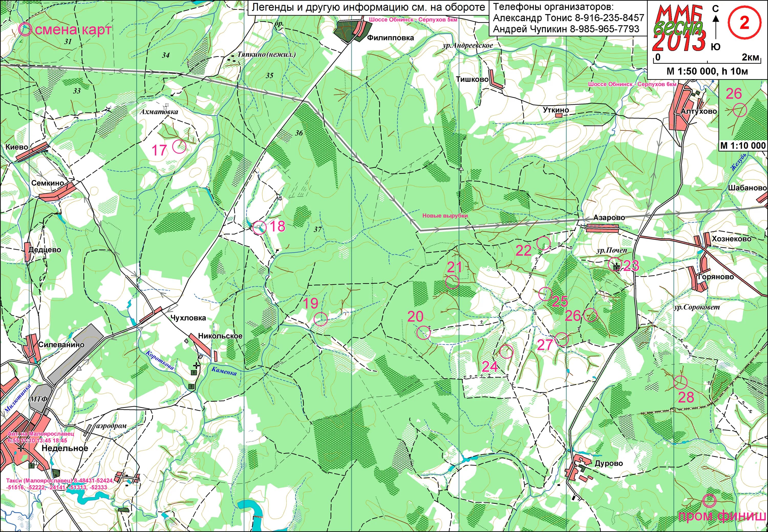Image resolution: width=768 pixels, height=532 pixels.
Task: Click the control point 18 circle
Action: point(259,228)
